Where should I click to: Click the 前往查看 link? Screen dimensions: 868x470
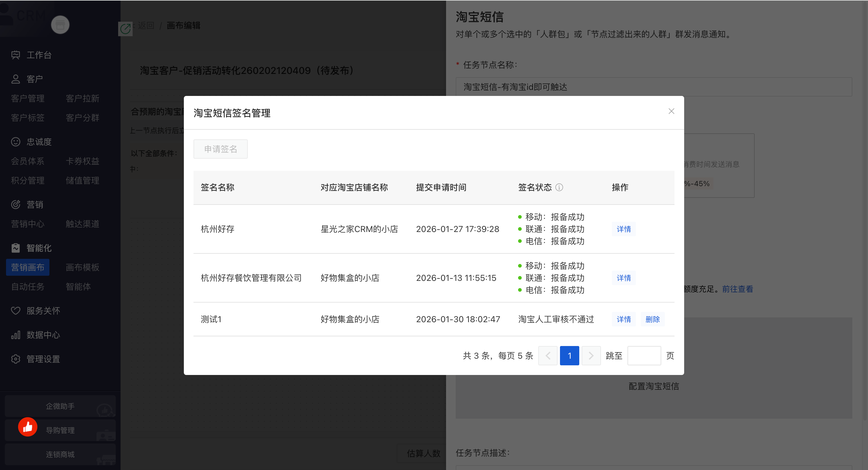click(737, 289)
